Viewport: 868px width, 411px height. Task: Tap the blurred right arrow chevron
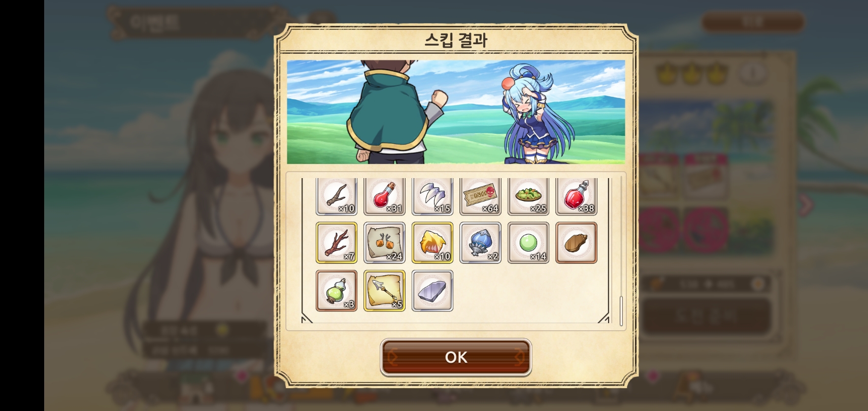click(x=806, y=204)
